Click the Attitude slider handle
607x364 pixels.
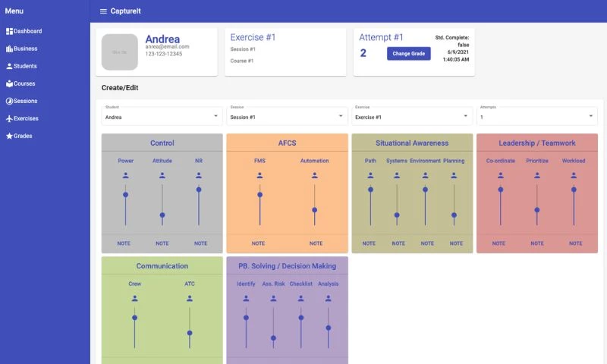(x=162, y=215)
